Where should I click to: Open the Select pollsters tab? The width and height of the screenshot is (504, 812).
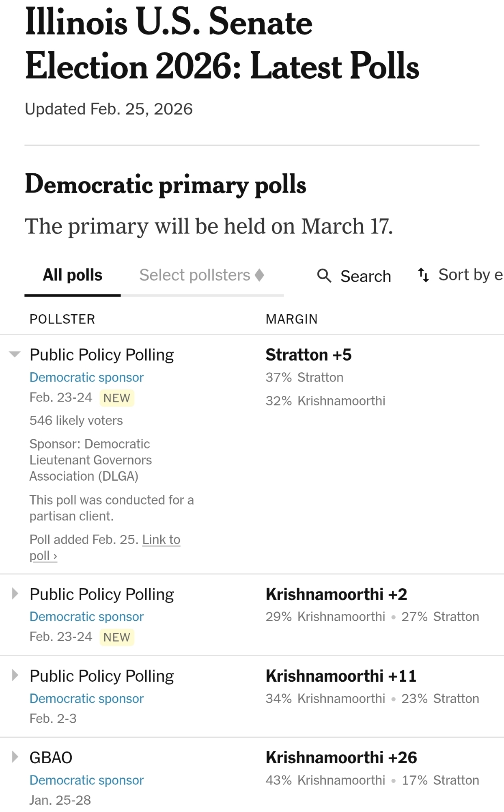[x=195, y=275]
